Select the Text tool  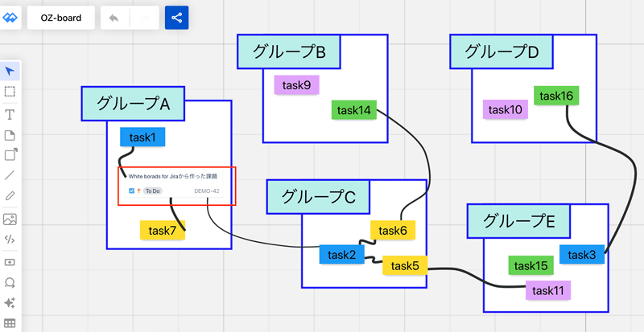[x=10, y=114]
